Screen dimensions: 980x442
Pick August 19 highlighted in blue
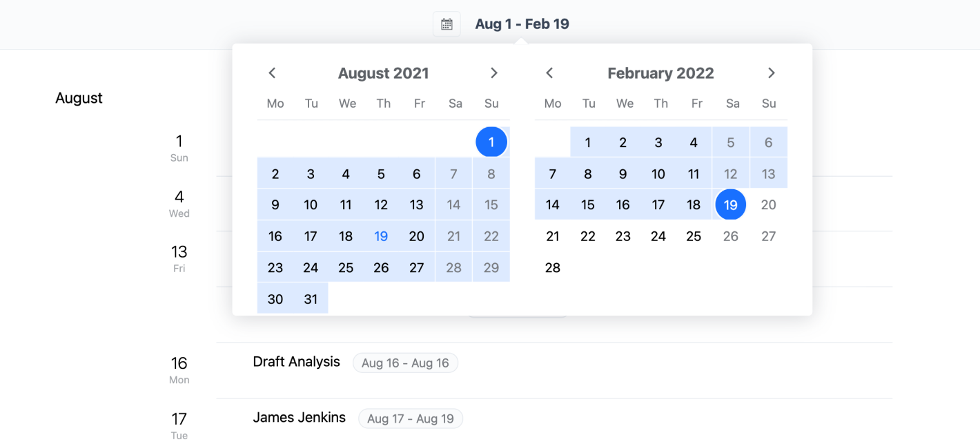(381, 236)
